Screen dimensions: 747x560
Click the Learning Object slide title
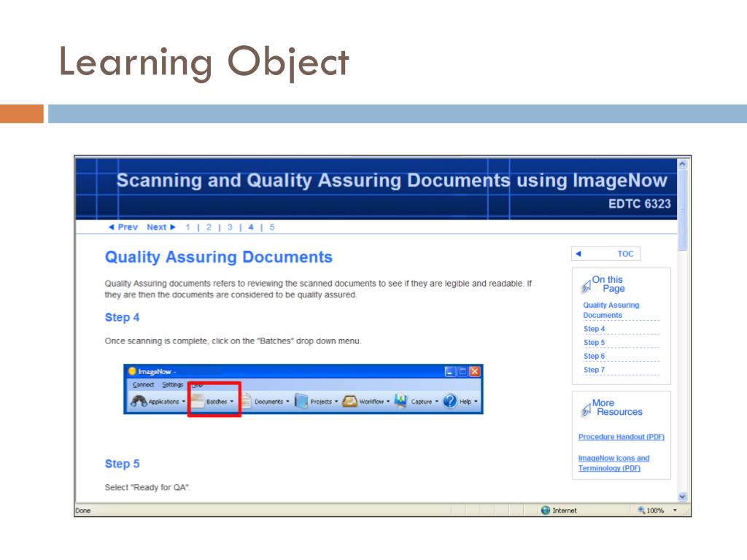coord(204,63)
